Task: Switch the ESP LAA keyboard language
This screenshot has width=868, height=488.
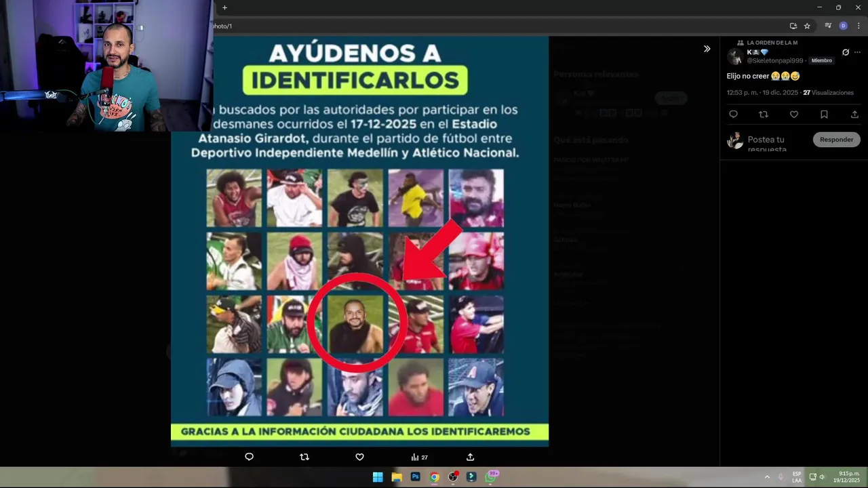Action: (797, 477)
